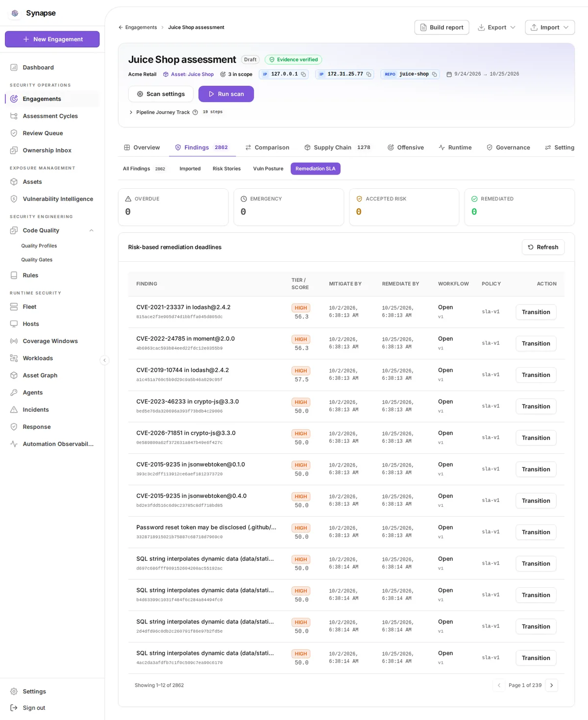Go back to Engagements via breadcrumb
Image resolution: width=588 pixels, height=720 pixels.
pos(138,27)
